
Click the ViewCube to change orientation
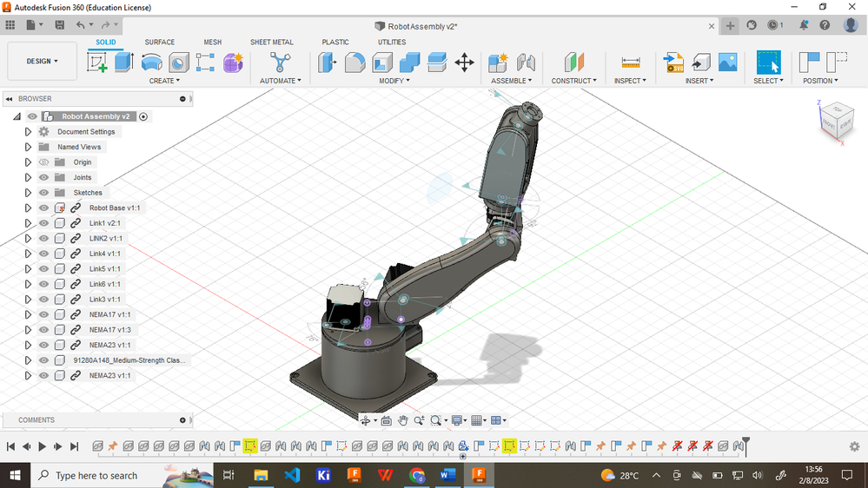click(x=836, y=121)
